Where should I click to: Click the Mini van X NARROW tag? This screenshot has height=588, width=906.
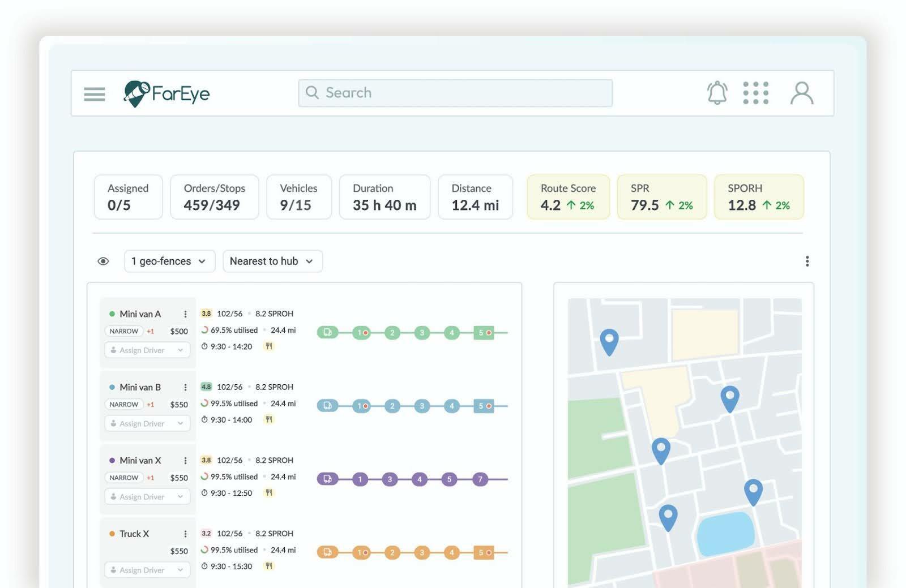[x=123, y=478]
